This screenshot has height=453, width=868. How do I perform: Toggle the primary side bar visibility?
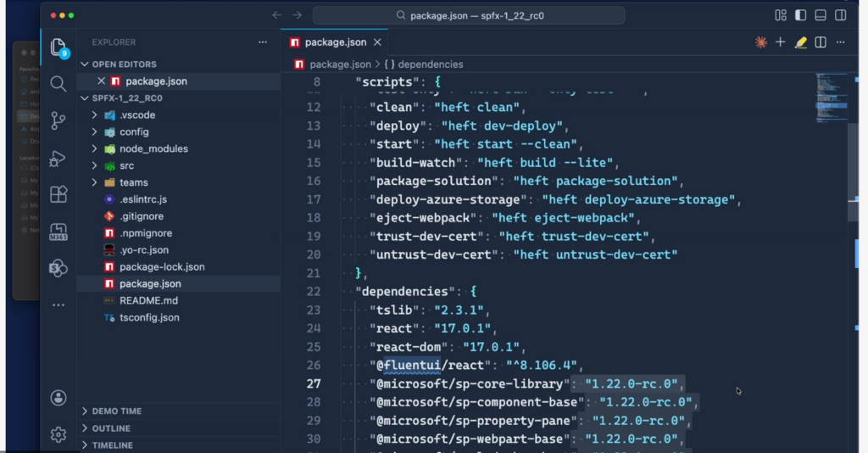click(x=800, y=15)
